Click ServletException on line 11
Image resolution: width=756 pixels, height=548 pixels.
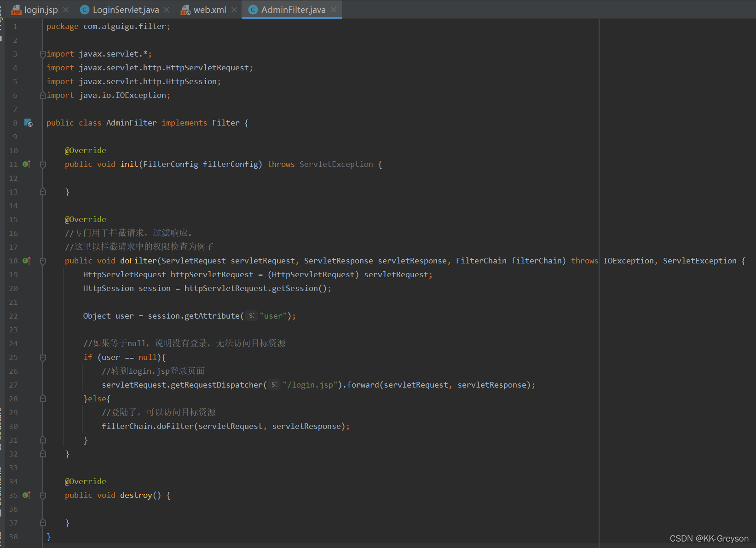[x=336, y=164]
